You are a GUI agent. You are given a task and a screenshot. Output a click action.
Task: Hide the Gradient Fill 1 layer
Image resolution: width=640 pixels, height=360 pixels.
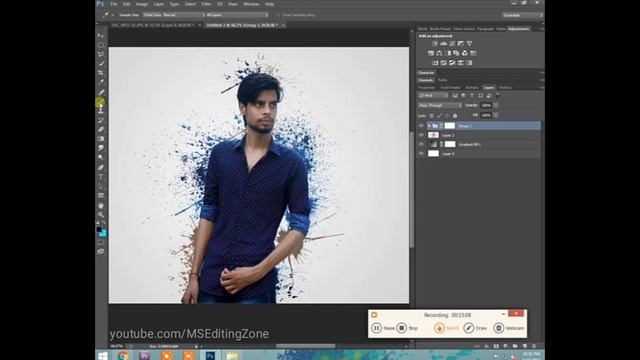click(421, 144)
